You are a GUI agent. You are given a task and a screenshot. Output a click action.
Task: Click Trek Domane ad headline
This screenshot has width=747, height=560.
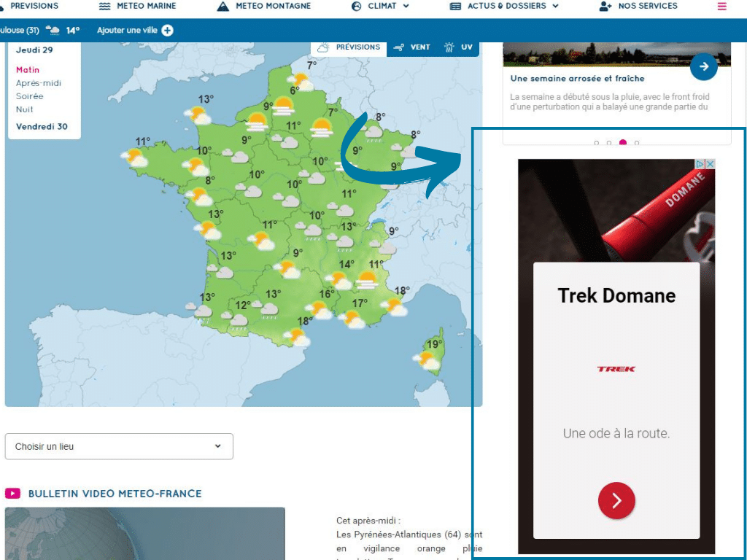(616, 296)
